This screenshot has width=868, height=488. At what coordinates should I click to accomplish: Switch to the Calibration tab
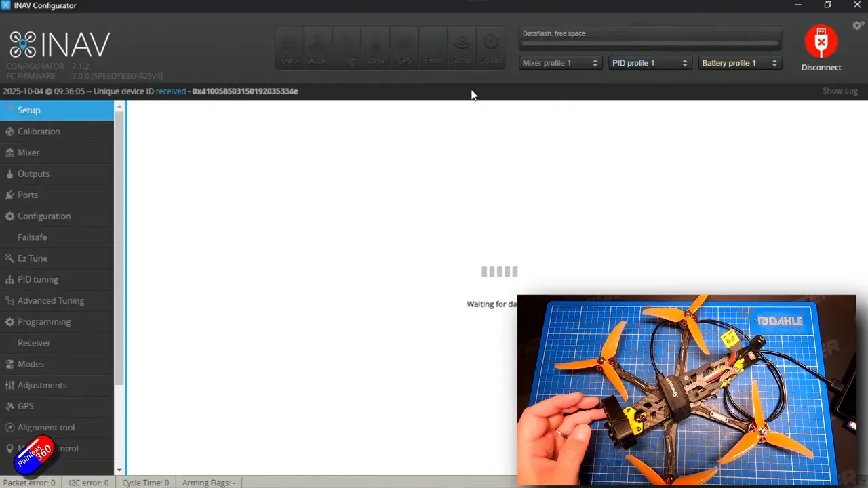coord(39,131)
